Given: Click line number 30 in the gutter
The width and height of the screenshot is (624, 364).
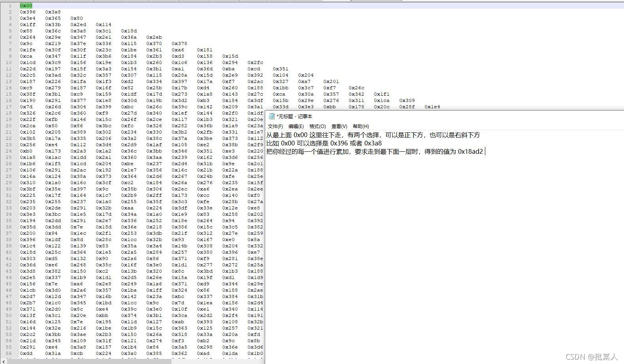Looking at the screenshot, I should [x=9, y=189].
